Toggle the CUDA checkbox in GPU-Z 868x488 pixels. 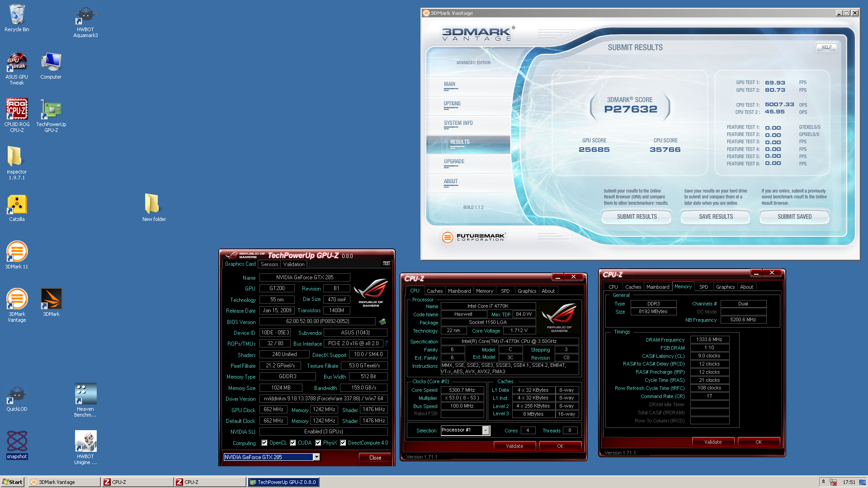[x=293, y=443]
